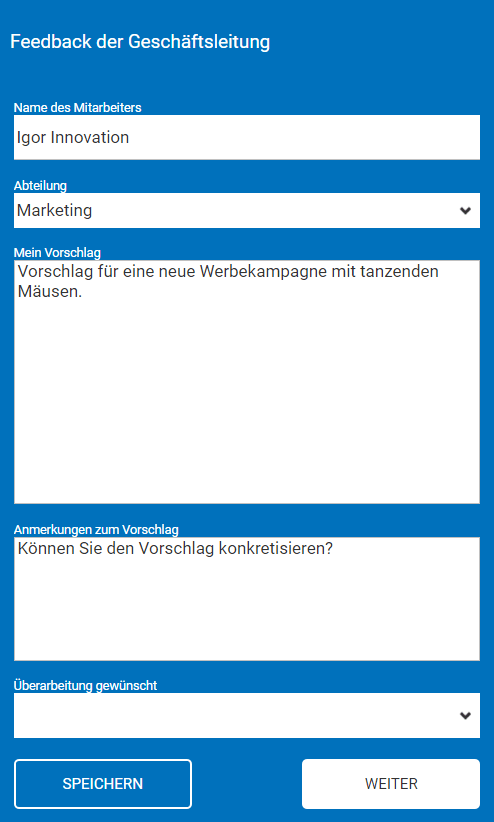
Task: Open the Abteilung dropdown showing Marketing
Action: coord(246,210)
